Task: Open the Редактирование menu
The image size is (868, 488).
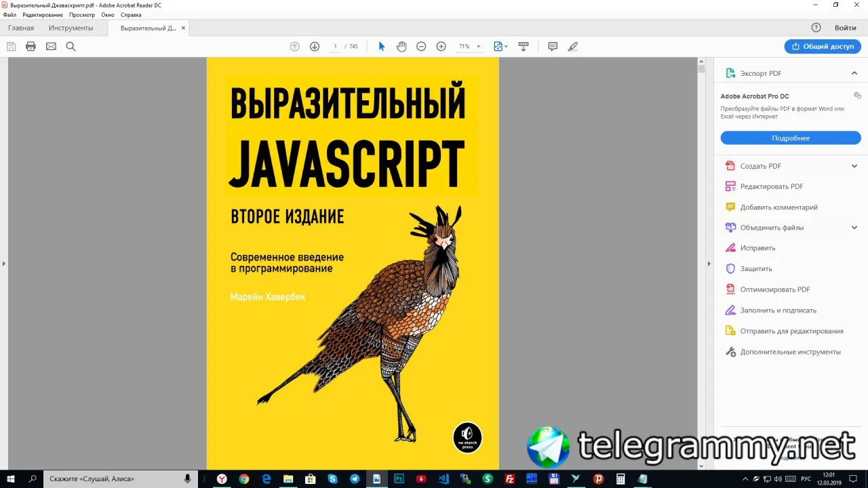Action: [x=43, y=14]
